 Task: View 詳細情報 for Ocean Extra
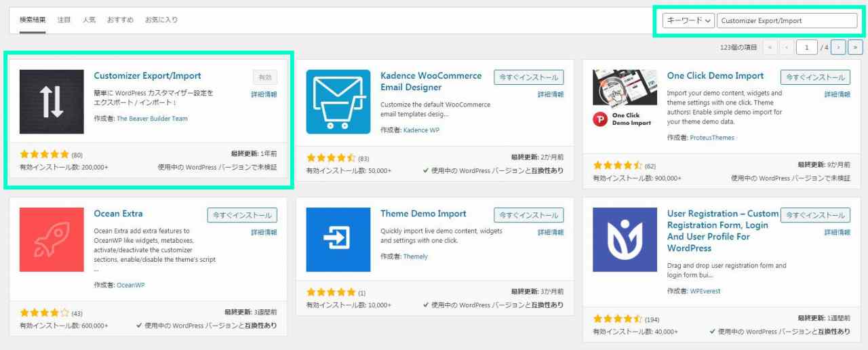264,232
